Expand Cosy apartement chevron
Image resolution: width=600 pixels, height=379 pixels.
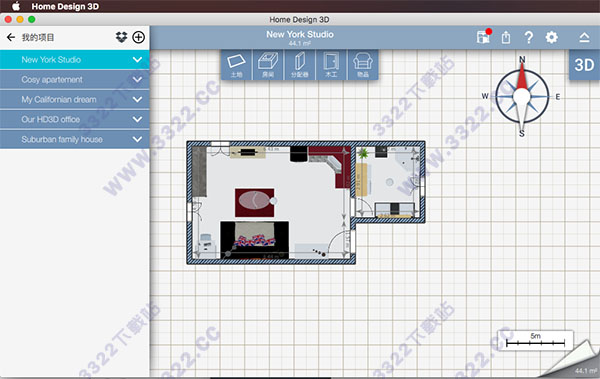coord(137,80)
